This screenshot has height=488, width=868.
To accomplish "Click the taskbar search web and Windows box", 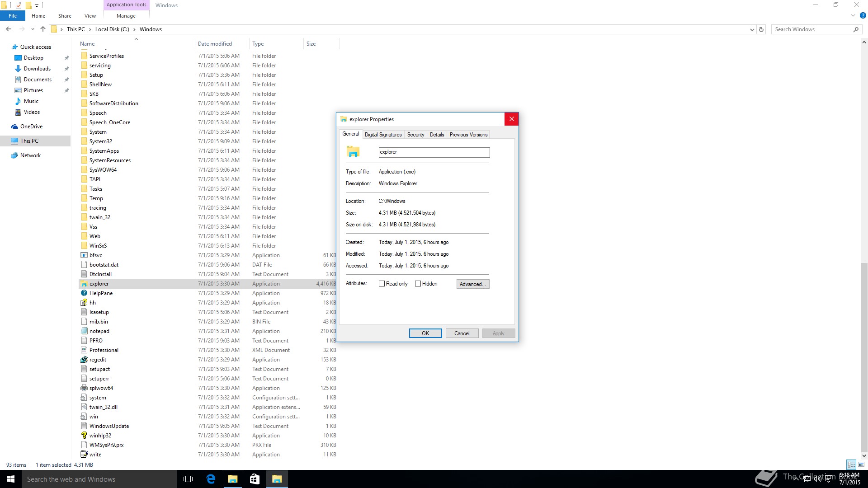I will point(99,479).
